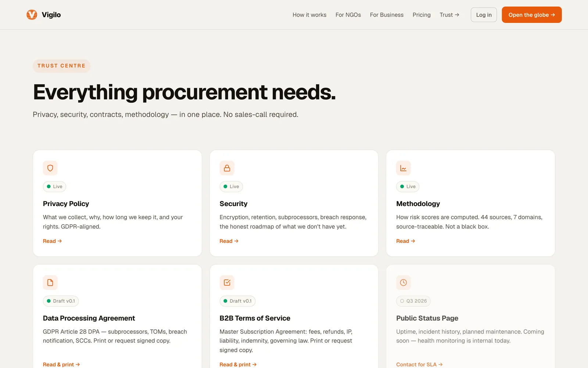
Task: Click the B2B Terms checkbox-square icon
Action: (x=227, y=283)
